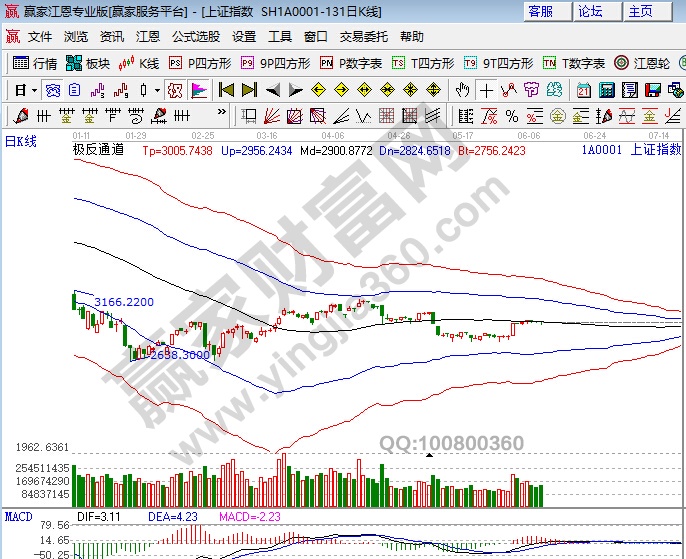686x559 pixels.
Task: Open the 交易委托 menu
Action: click(x=364, y=37)
